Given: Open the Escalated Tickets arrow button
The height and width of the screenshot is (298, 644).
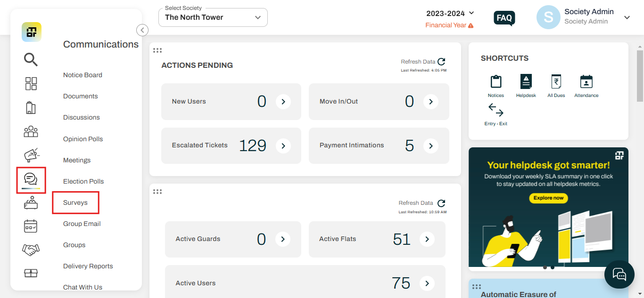Looking at the screenshot, I should [x=283, y=146].
